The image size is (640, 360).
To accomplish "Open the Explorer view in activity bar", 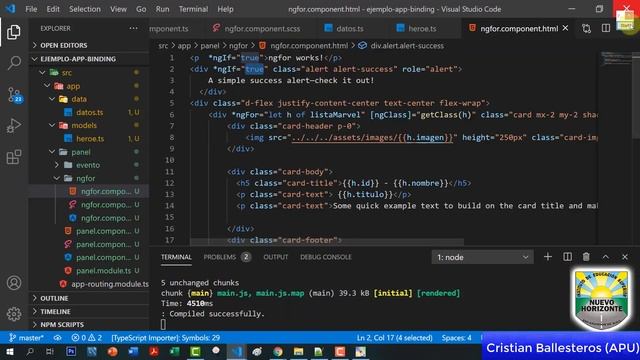I will click(13, 32).
